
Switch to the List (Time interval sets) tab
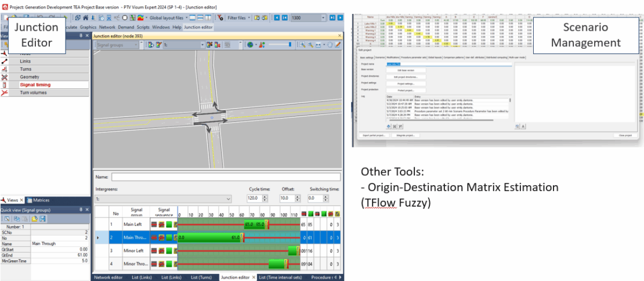click(280, 278)
